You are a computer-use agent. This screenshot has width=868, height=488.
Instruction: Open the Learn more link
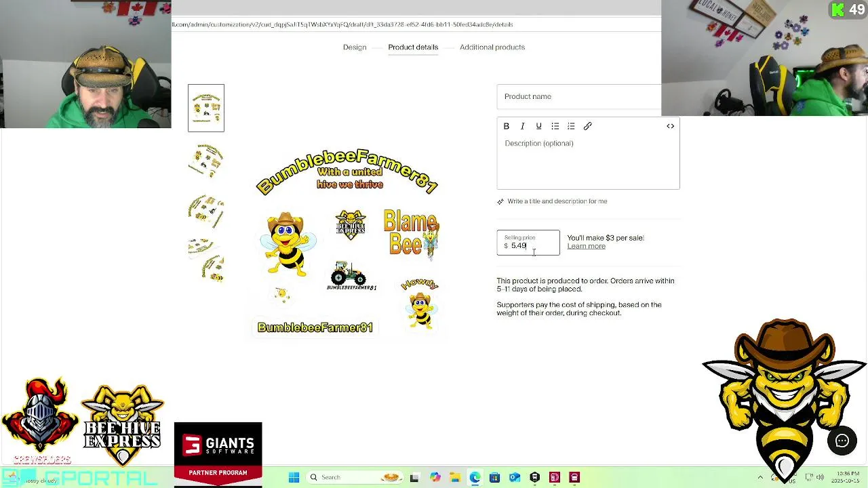pyautogui.click(x=587, y=246)
